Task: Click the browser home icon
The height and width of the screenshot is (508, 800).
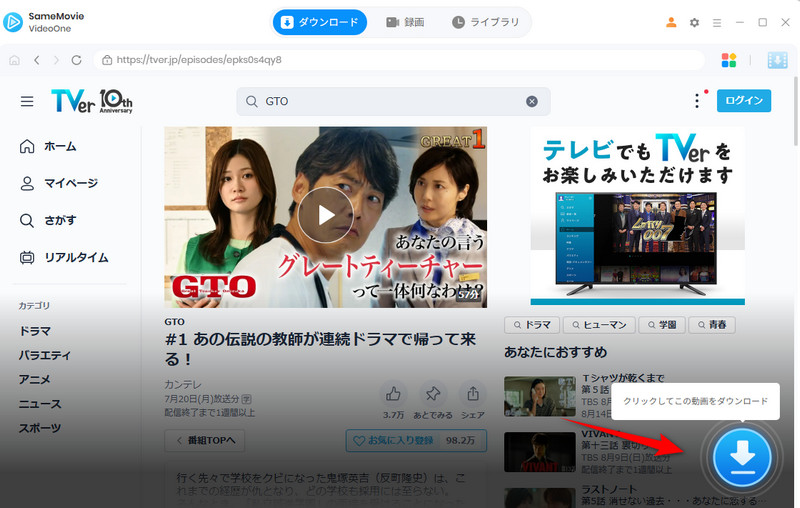Action: tap(14, 60)
